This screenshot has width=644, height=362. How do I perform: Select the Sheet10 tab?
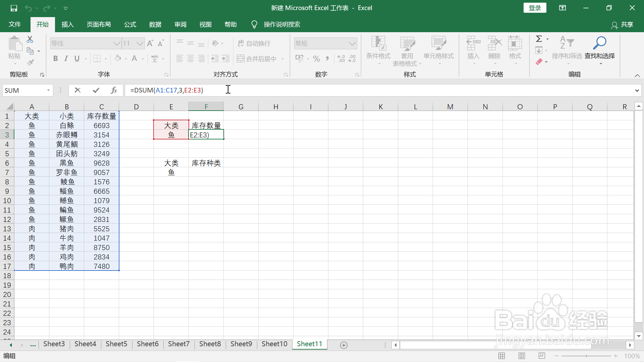point(274,344)
